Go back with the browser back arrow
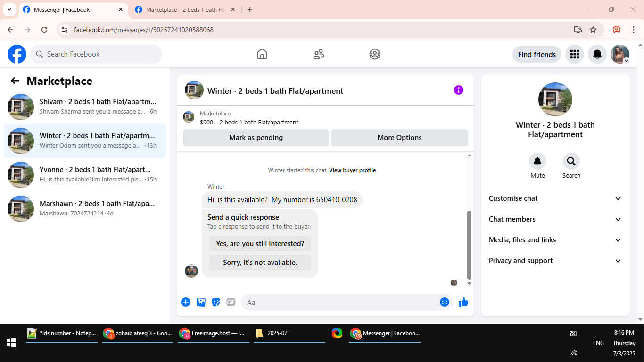This screenshot has height=362, width=644. [10, 30]
